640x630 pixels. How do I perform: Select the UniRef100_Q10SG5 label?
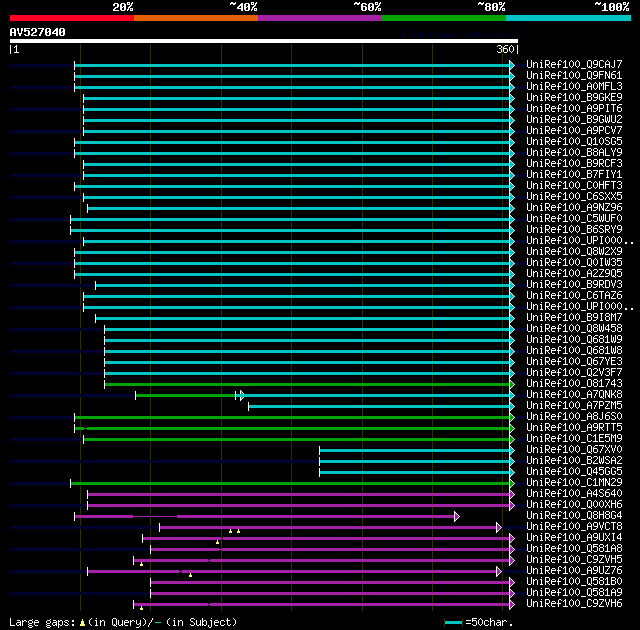pos(574,142)
